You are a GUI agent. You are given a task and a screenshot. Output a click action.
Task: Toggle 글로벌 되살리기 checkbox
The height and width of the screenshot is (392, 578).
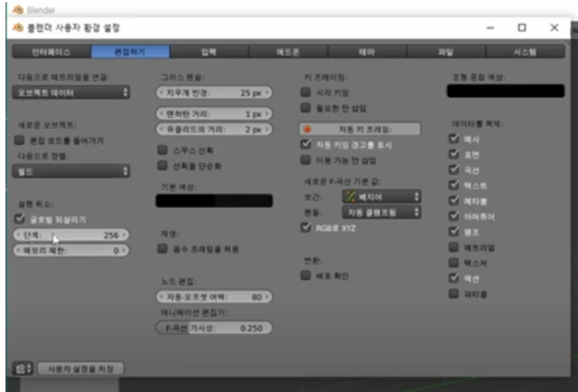pos(20,219)
